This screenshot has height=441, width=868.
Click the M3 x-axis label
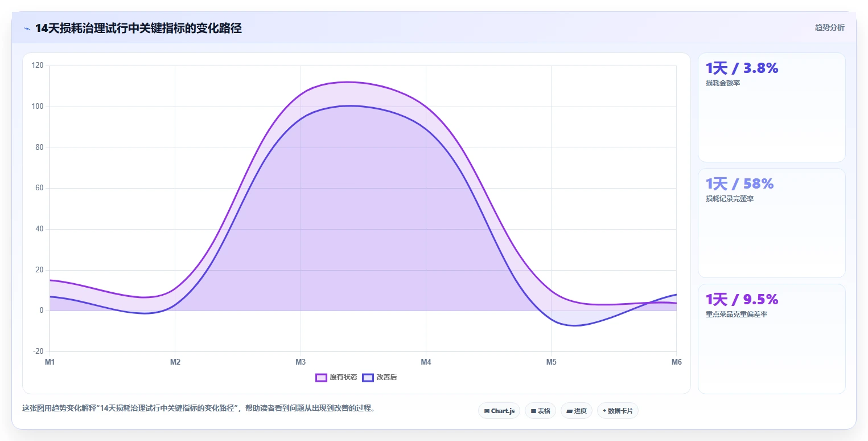pyautogui.click(x=301, y=362)
